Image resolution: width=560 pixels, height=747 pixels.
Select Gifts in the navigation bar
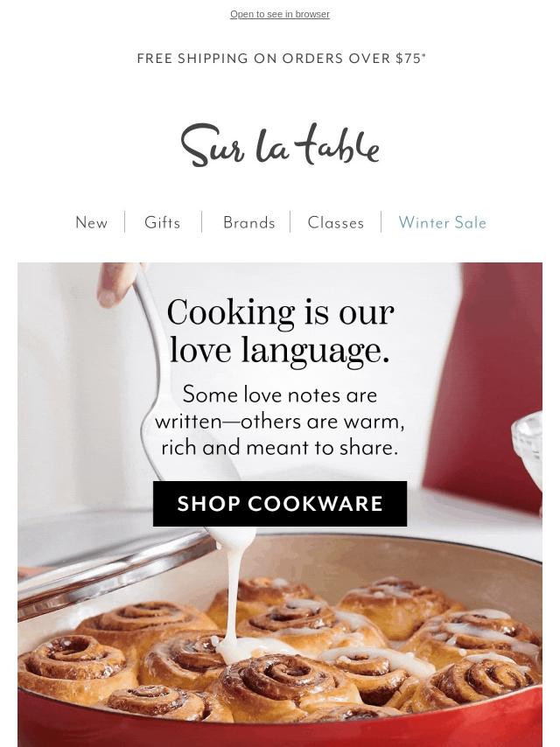(163, 222)
